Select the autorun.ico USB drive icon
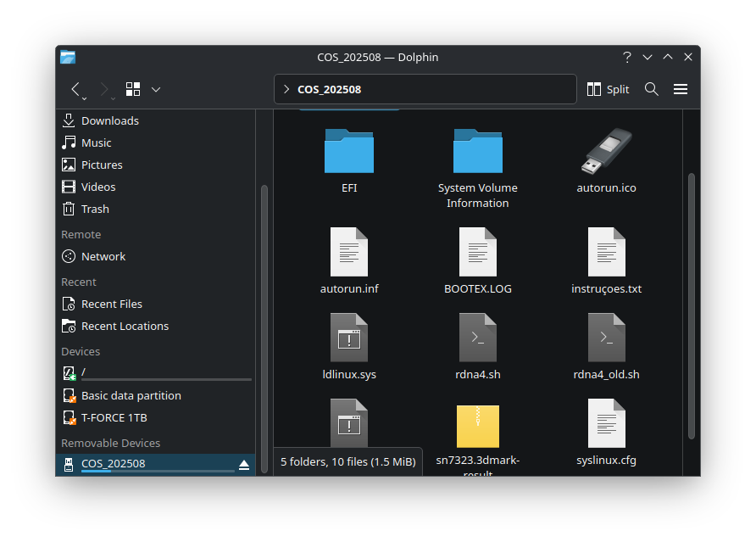This screenshot has width=756, height=542. click(607, 153)
